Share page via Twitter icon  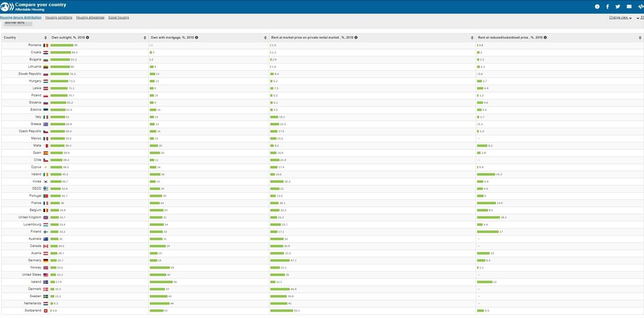[618, 6]
